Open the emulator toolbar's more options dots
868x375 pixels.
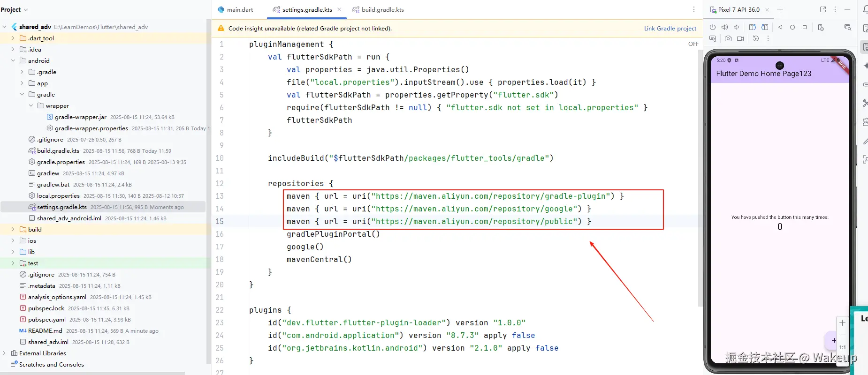[x=768, y=38]
